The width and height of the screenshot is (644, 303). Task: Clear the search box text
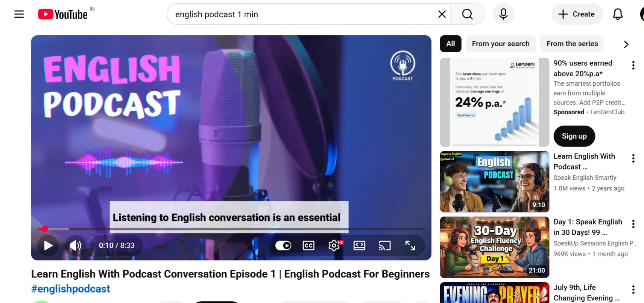click(x=442, y=14)
